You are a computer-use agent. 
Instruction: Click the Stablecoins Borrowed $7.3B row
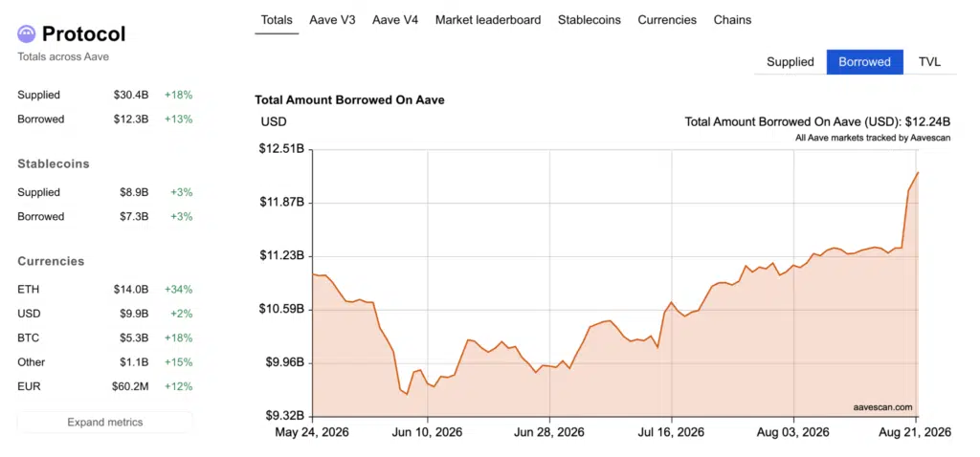pyautogui.click(x=105, y=217)
